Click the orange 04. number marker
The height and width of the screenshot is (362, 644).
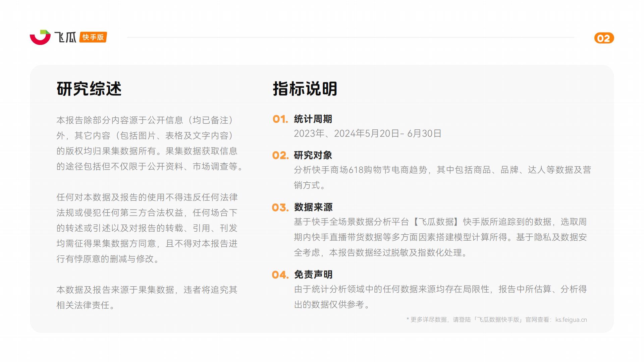coord(280,275)
